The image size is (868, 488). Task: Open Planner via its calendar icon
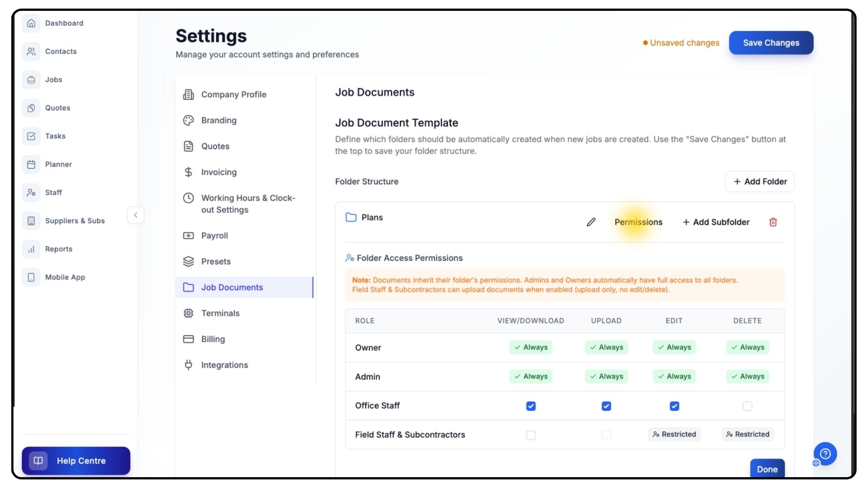click(x=31, y=164)
